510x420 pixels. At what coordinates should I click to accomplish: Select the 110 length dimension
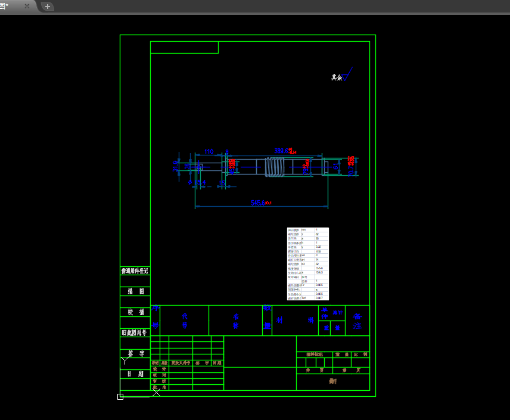click(x=209, y=151)
